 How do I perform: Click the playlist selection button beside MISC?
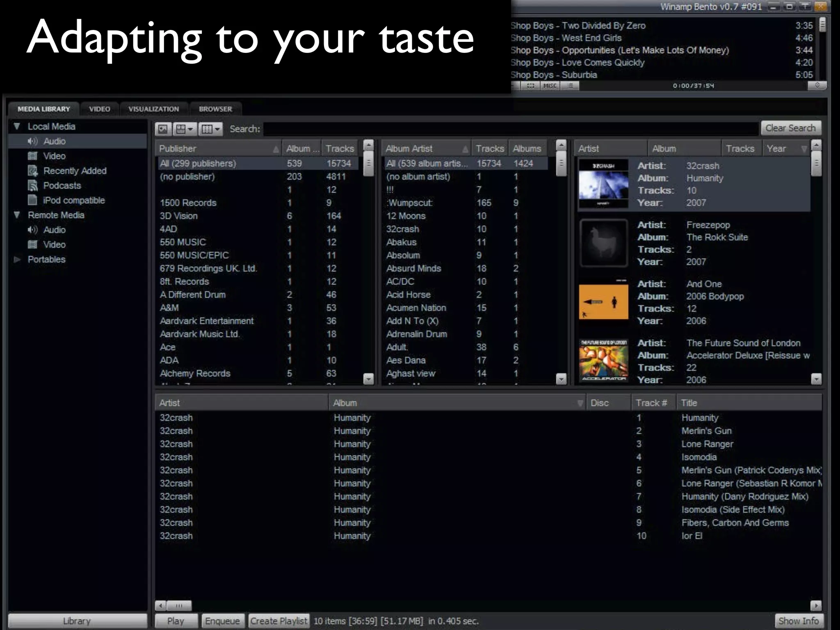[x=531, y=86]
